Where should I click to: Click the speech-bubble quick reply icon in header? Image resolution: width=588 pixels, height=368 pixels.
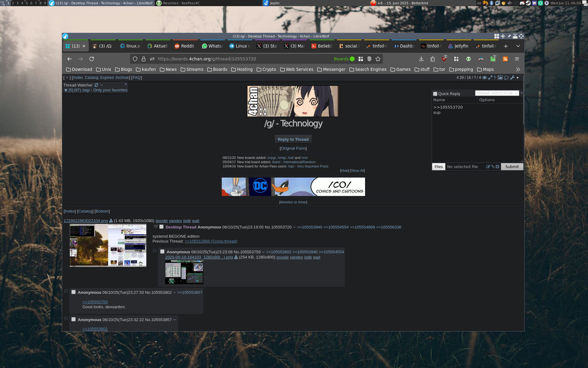(x=506, y=78)
